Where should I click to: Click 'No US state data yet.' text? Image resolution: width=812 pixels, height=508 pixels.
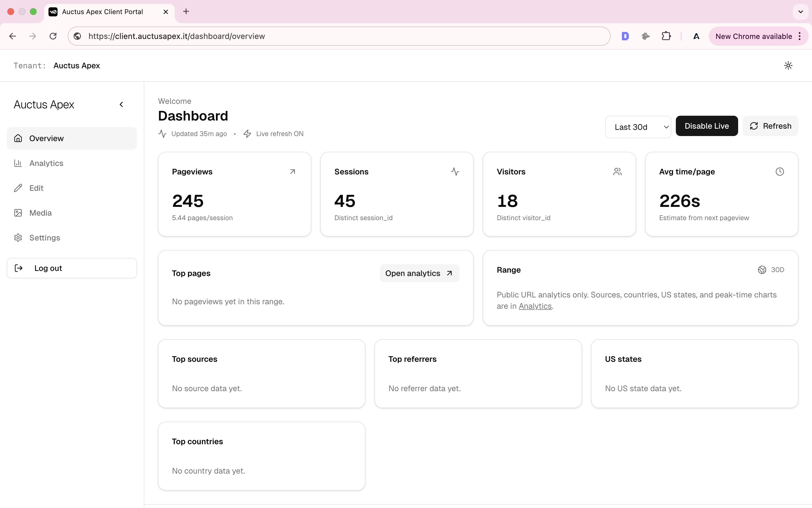click(643, 389)
